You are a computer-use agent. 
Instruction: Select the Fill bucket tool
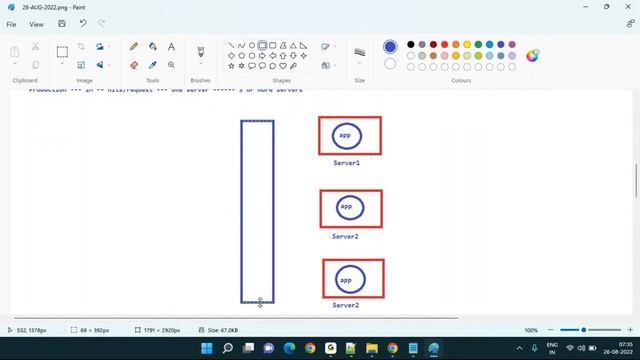153,47
